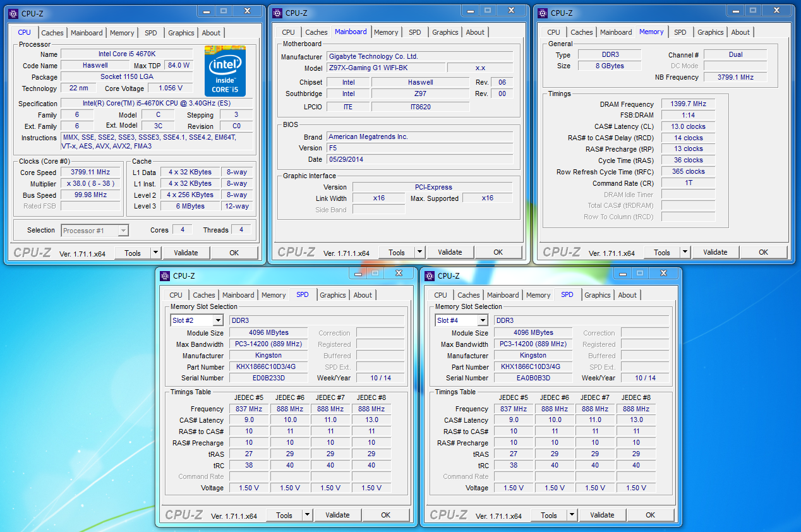Open the Slot #4 memory slot dropdown
This screenshot has height=532, width=801.
click(462, 320)
